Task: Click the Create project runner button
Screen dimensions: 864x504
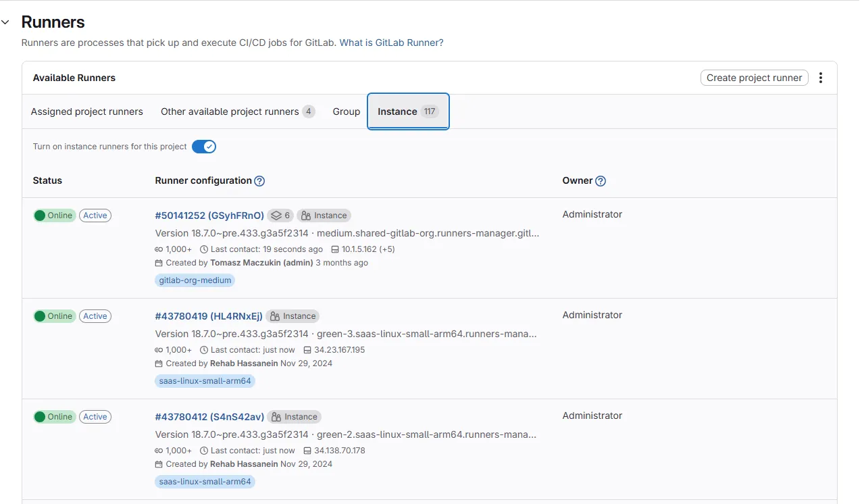Action: 754,78
